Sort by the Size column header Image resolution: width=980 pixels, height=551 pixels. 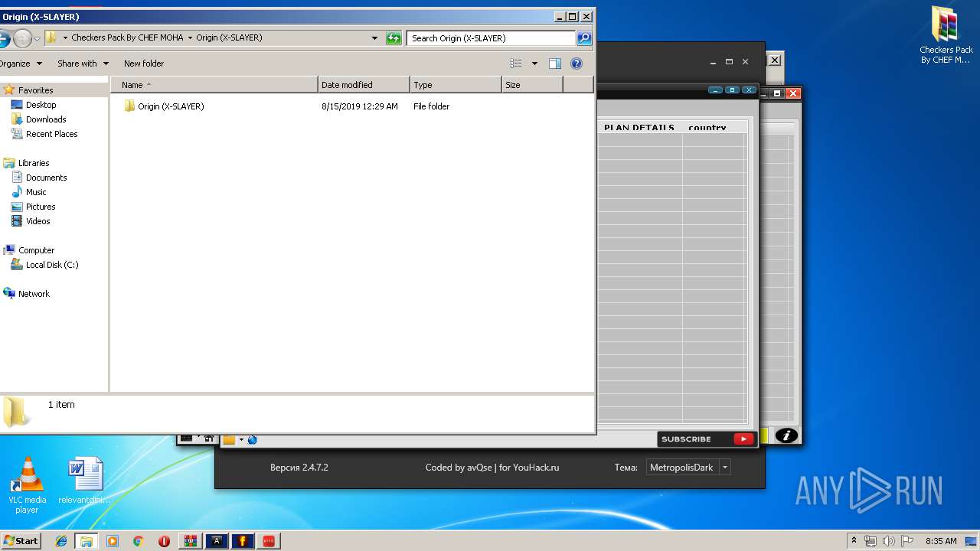coord(532,85)
